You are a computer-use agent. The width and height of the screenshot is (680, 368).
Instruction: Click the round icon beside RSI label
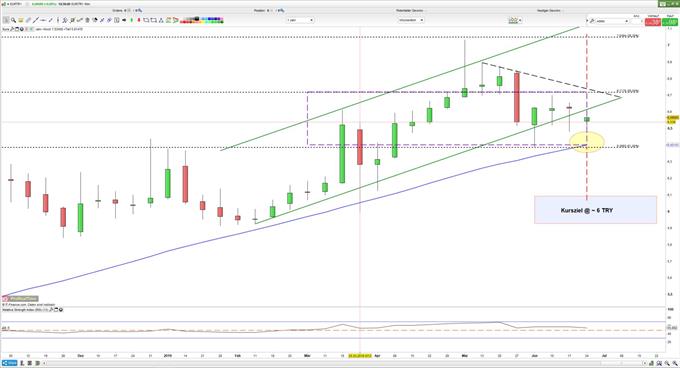click(61, 309)
